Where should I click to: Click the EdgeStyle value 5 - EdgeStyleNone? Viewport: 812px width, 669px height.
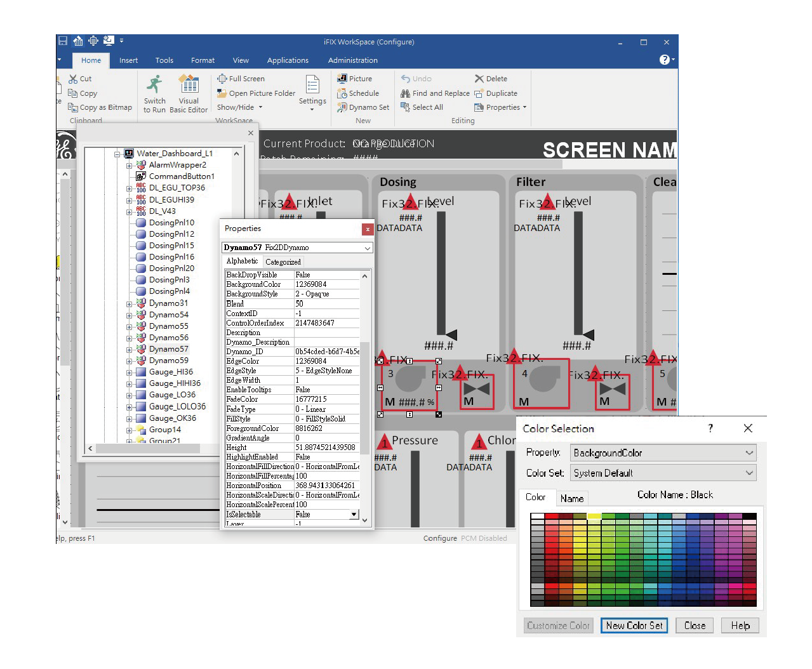327,371
